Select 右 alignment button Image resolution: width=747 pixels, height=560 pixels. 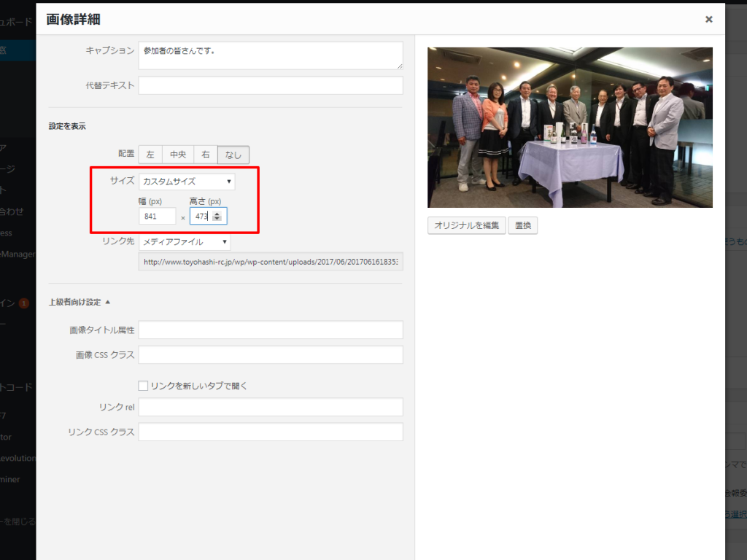[x=206, y=155]
